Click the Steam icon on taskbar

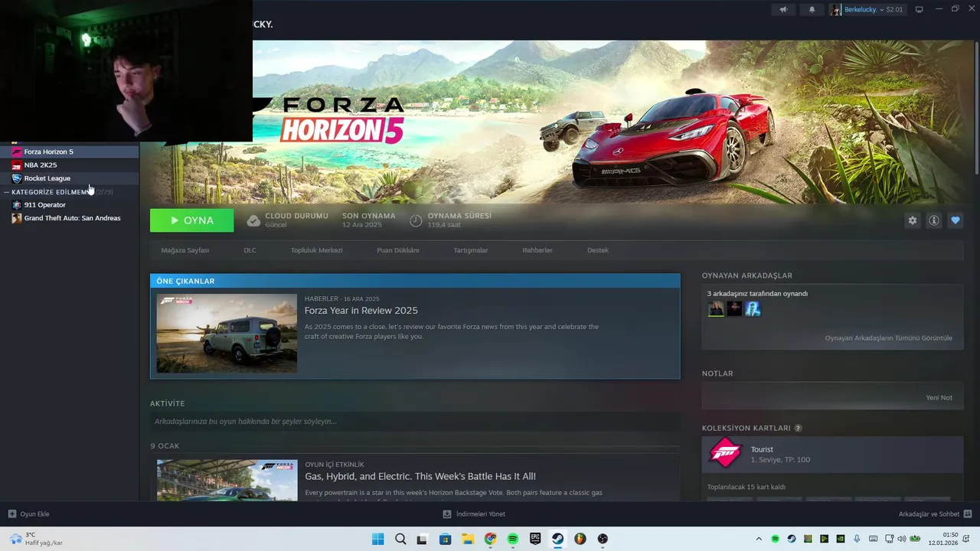(557, 539)
